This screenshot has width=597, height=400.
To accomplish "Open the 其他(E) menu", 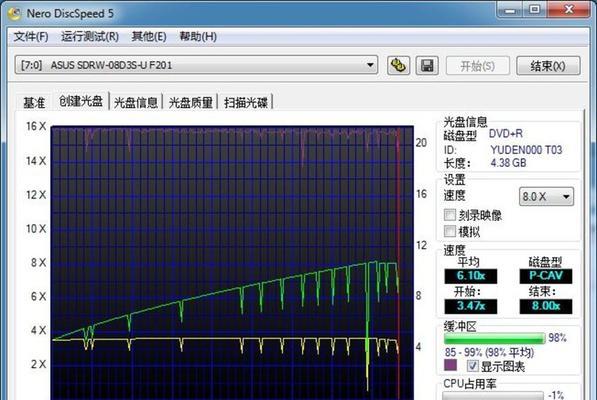I will [149, 37].
